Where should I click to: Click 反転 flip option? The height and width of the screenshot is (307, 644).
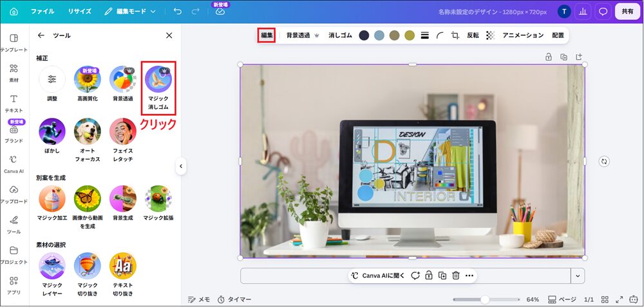(473, 35)
